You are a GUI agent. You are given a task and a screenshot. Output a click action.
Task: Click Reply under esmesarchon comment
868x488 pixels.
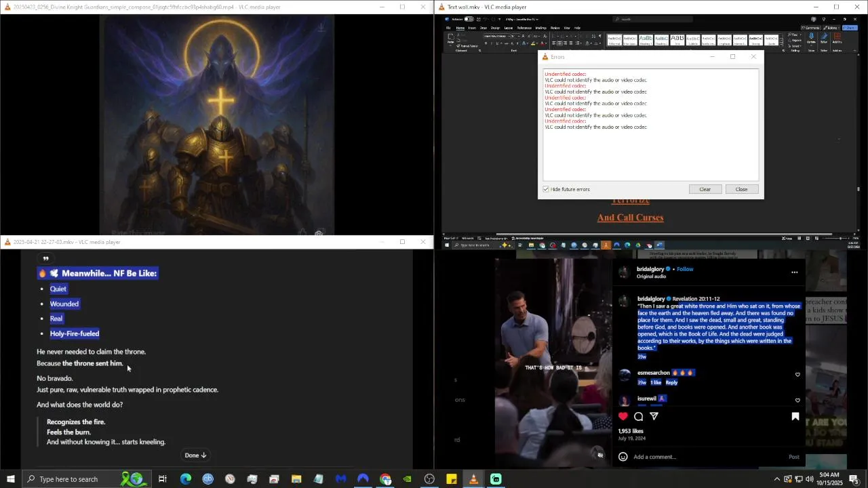click(671, 382)
